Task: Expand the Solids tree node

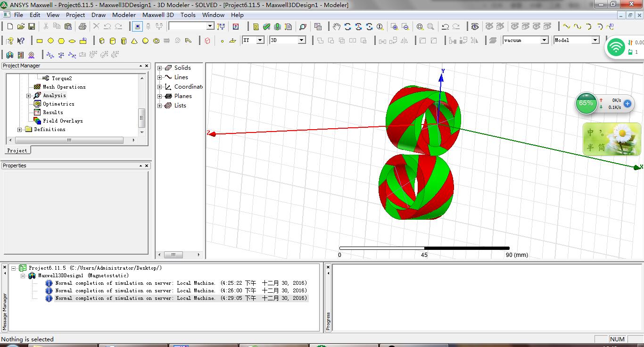Action: 160,68
